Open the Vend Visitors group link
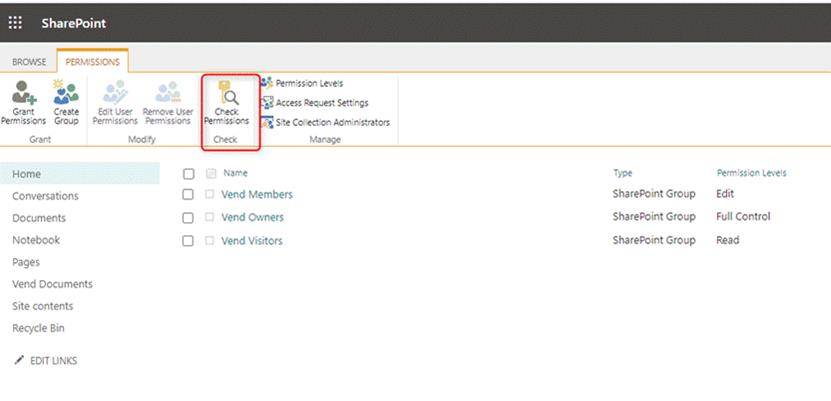Screen dimensions: 831x401 (252, 240)
